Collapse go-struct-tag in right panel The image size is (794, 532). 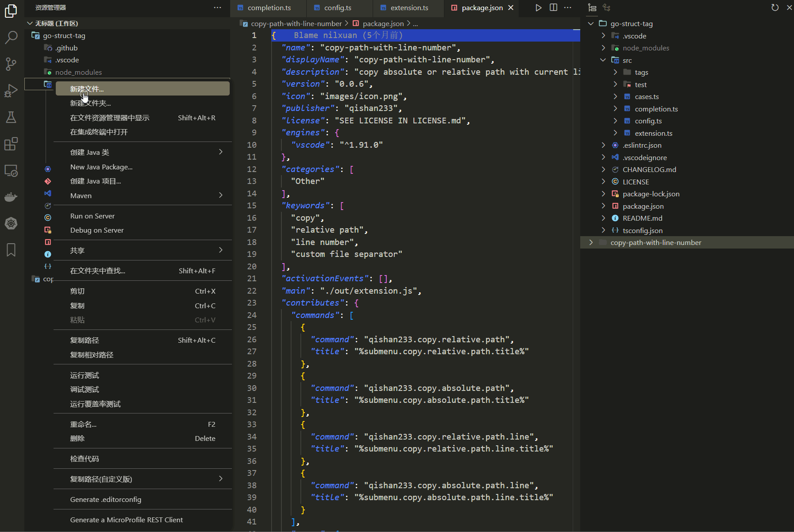click(x=591, y=23)
